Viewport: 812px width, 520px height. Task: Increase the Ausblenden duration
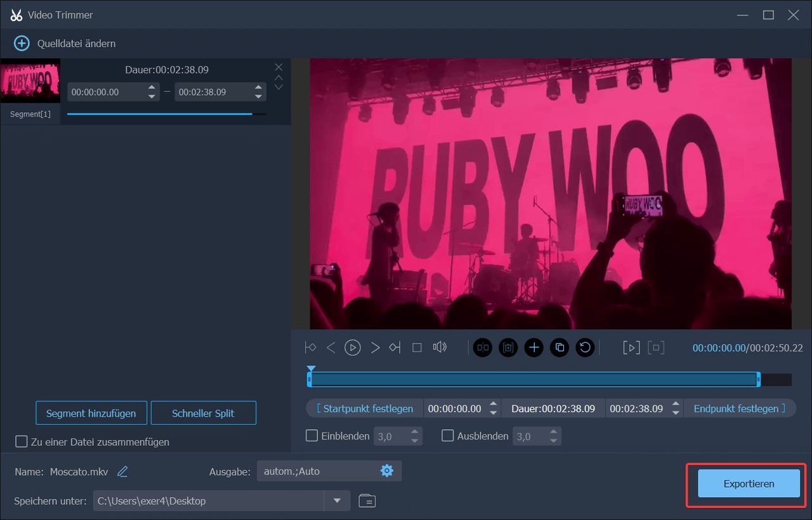[554, 432]
